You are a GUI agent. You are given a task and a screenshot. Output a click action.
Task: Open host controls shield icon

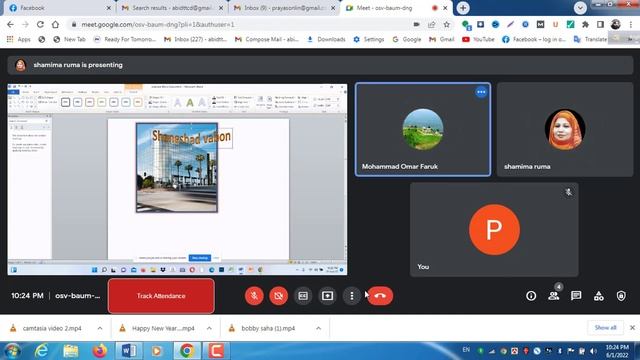621,296
